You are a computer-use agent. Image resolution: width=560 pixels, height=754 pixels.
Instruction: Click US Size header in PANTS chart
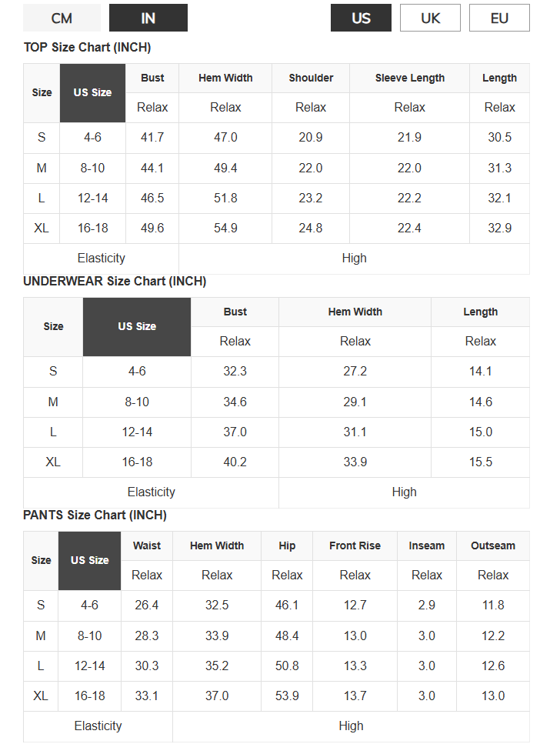[89, 561]
